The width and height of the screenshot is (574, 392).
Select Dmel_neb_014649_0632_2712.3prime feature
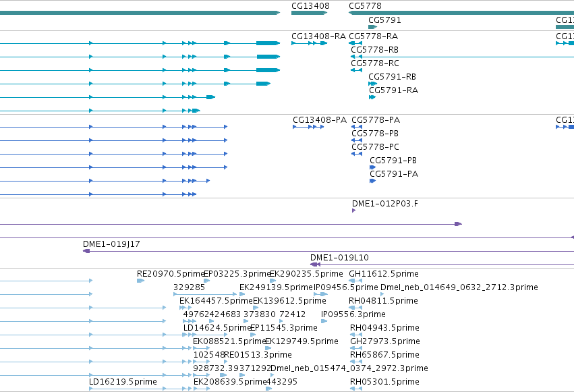point(382,294)
